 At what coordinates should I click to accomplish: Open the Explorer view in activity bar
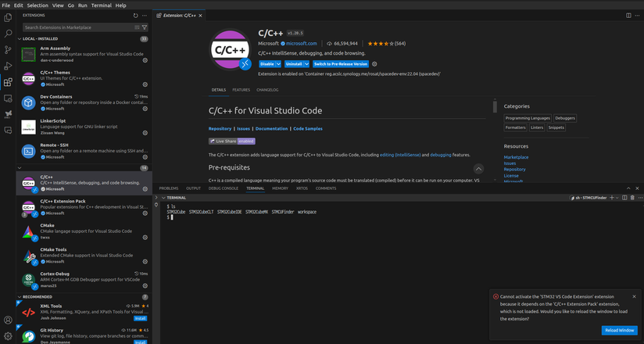(8, 18)
